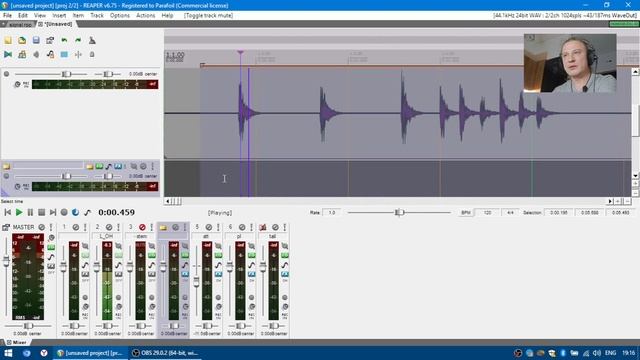Screen dimensions: 640x360
Task: Toggle envelope move with items icon
Action: click(50, 54)
